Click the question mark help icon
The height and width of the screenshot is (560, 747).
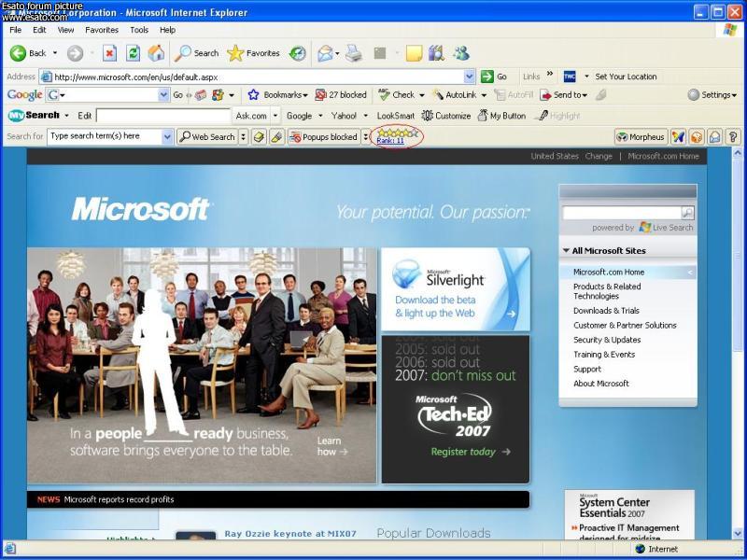pyautogui.click(x=733, y=137)
